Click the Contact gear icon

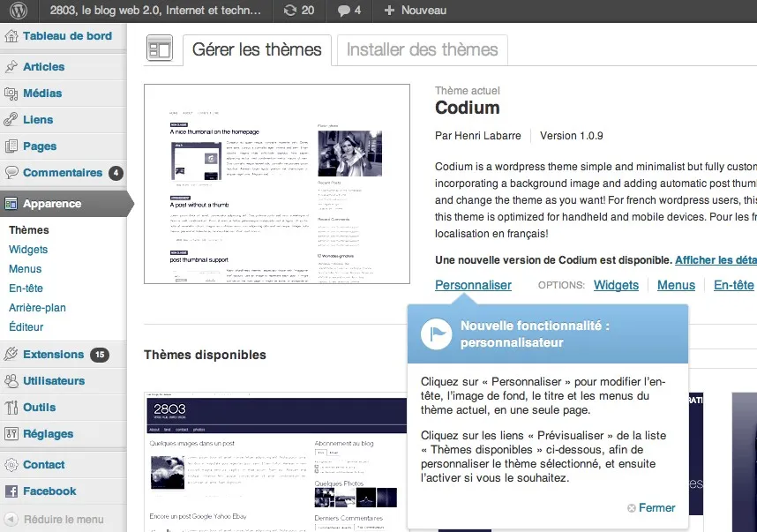(x=11, y=465)
